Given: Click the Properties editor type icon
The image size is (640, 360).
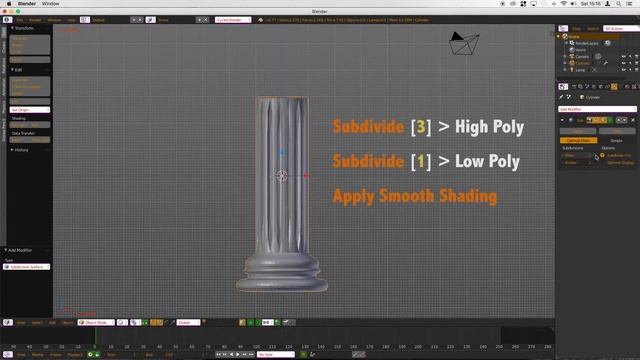Looking at the screenshot, I should [563, 87].
